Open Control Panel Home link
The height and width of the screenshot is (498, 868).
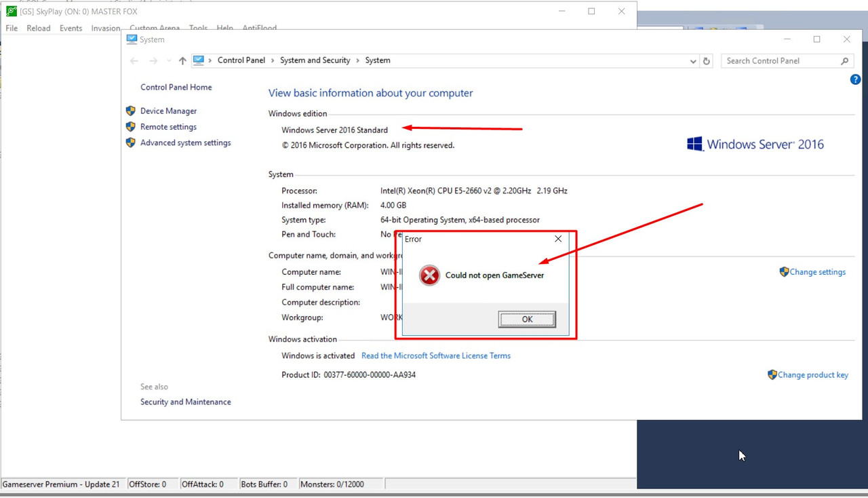(x=176, y=88)
